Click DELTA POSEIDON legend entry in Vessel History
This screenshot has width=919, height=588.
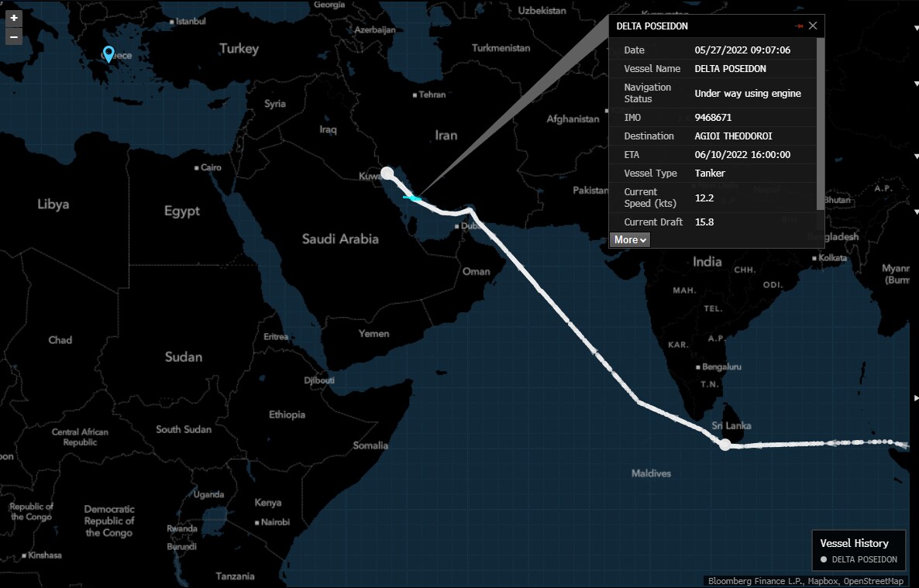[859, 559]
